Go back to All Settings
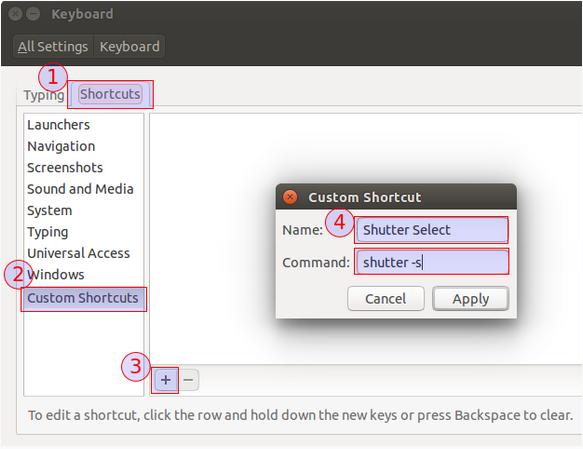Screen dimensions: 583x449 coord(53,47)
